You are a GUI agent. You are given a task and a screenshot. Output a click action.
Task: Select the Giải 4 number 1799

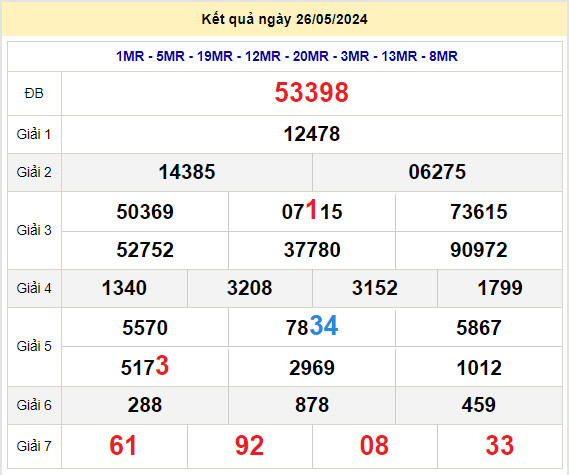point(500,288)
